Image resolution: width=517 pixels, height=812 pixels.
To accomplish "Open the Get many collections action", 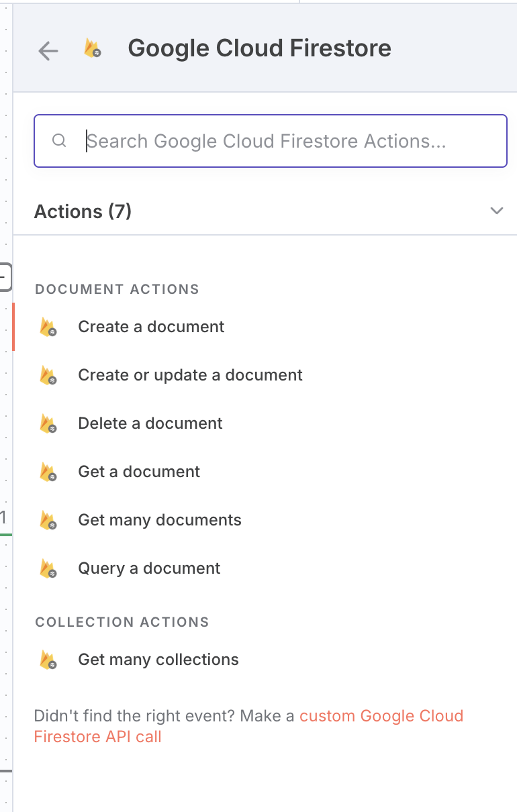I will [158, 660].
